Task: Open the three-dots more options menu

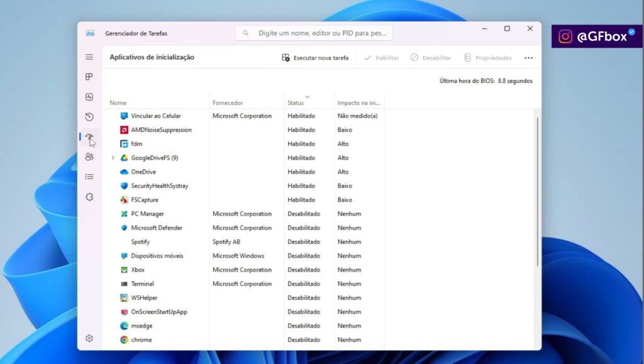Action: (x=528, y=58)
